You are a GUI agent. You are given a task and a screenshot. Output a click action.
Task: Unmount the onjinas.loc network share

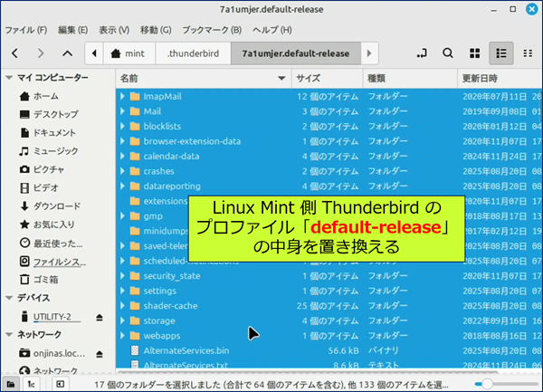click(100, 354)
